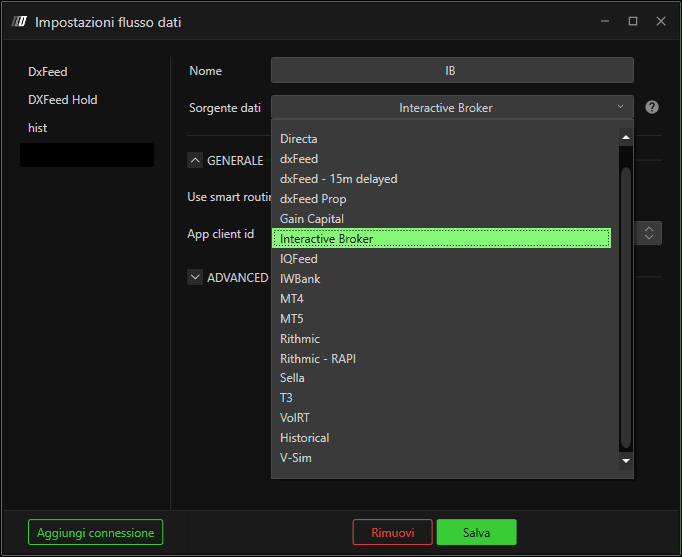Viewport: 682px width, 557px height.
Task: Pick Rithmic in the source list
Action: pos(441,339)
